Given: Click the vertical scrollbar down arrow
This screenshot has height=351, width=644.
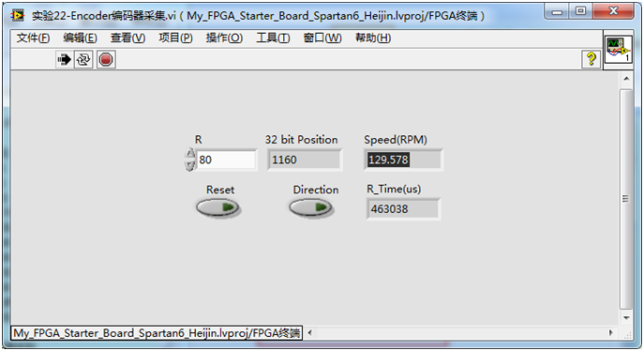Looking at the screenshot, I should tap(626, 318).
